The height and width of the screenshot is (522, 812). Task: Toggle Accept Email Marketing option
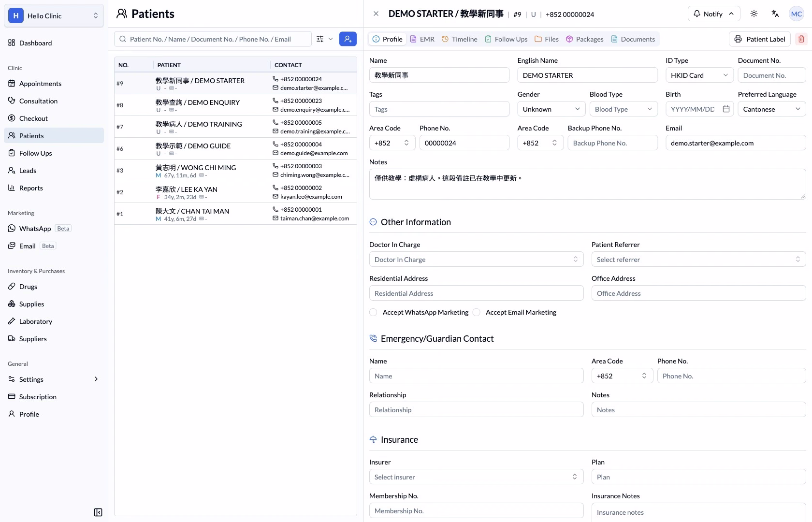pos(477,312)
